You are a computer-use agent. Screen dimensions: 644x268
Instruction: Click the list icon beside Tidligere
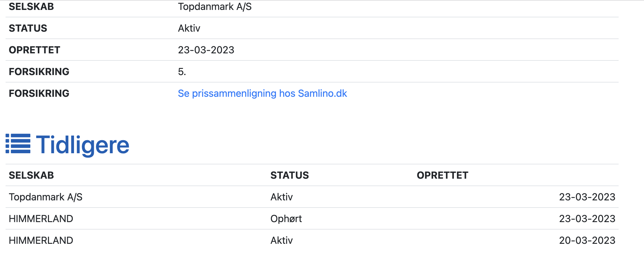18,144
